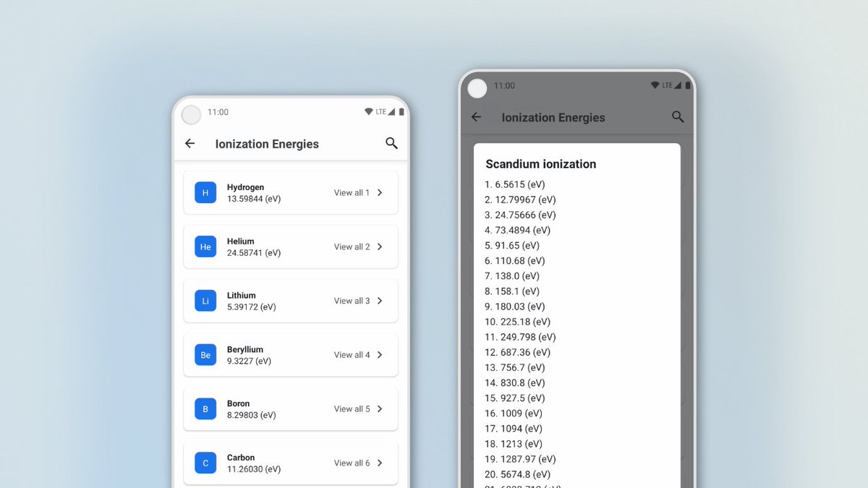Open View all 6 for Carbon
Image resolution: width=868 pixels, height=488 pixels.
352,463
